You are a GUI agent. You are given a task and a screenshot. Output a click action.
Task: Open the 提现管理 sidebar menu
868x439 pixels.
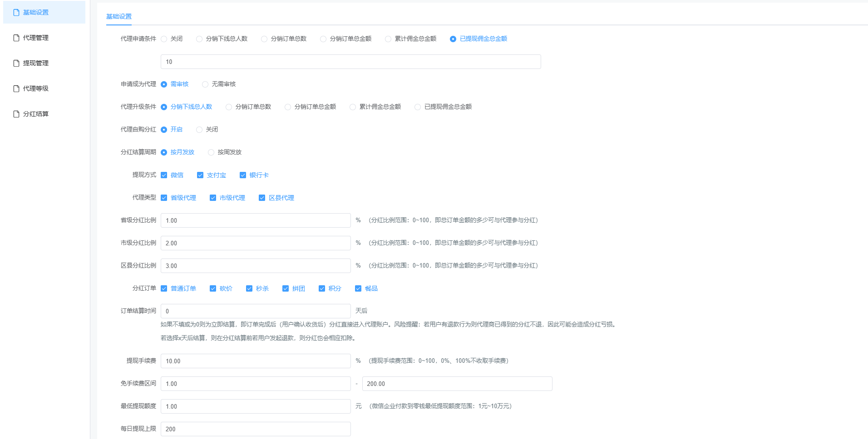tap(44, 63)
